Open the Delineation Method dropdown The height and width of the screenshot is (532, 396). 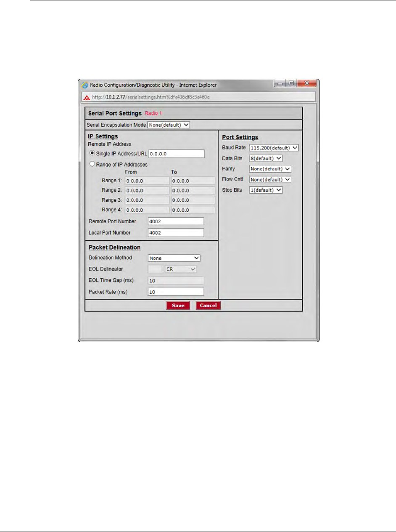[174, 258]
